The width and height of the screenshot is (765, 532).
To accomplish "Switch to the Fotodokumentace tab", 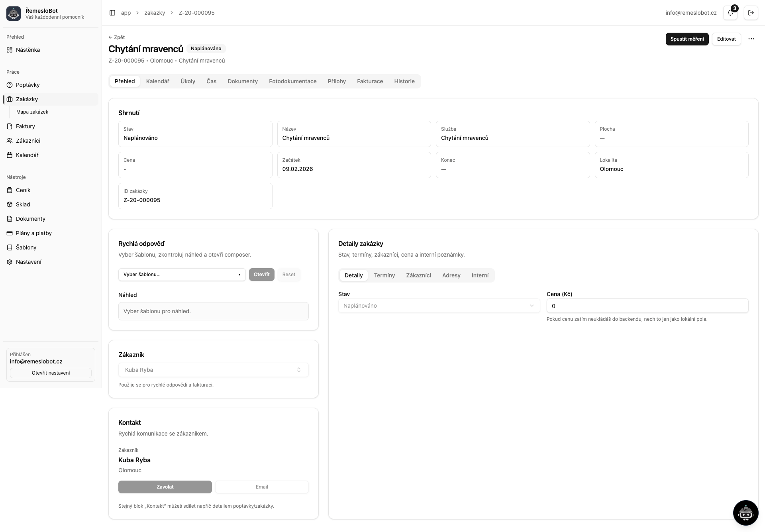I will pyautogui.click(x=292, y=81).
